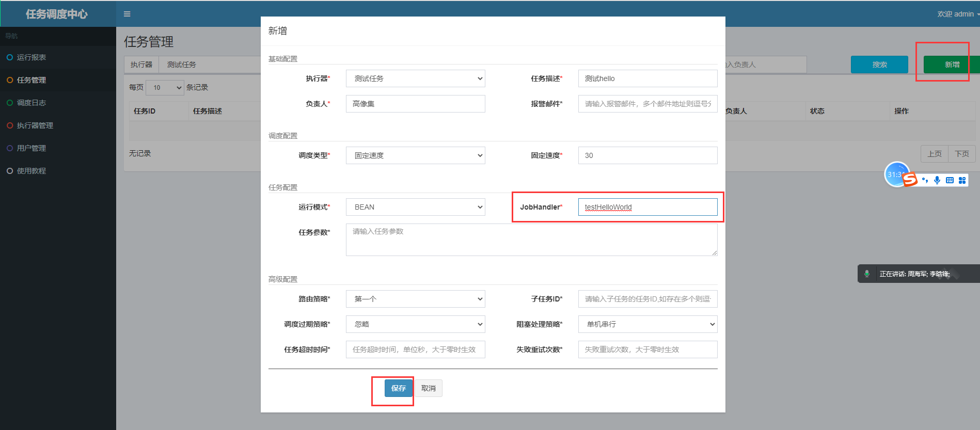The width and height of the screenshot is (980, 430).
Task: Click the 调度日志 circle icon in sidebar
Action: click(x=10, y=103)
